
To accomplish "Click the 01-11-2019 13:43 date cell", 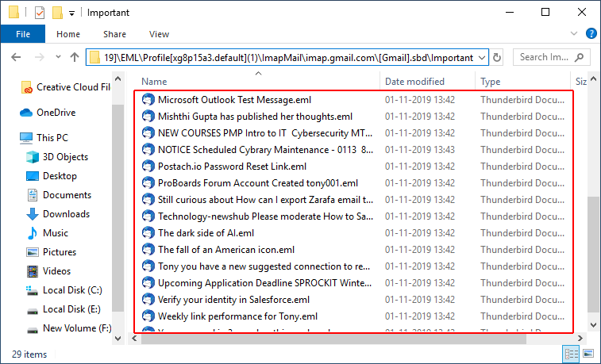I will tap(420, 150).
